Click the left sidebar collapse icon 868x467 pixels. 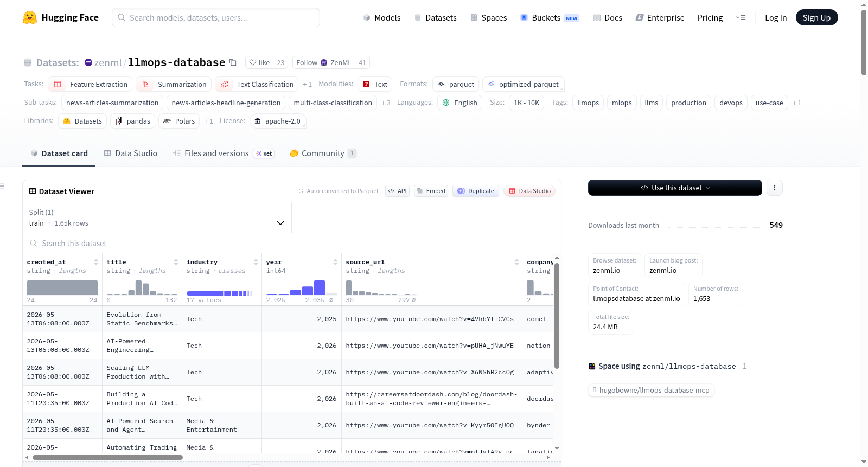point(2,186)
